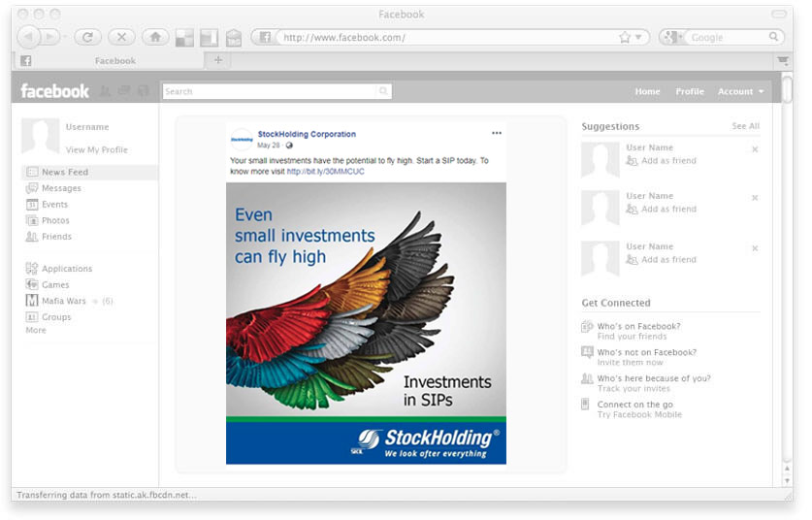
Task: Go to Home in Facebook header
Action: click(647, 91)
